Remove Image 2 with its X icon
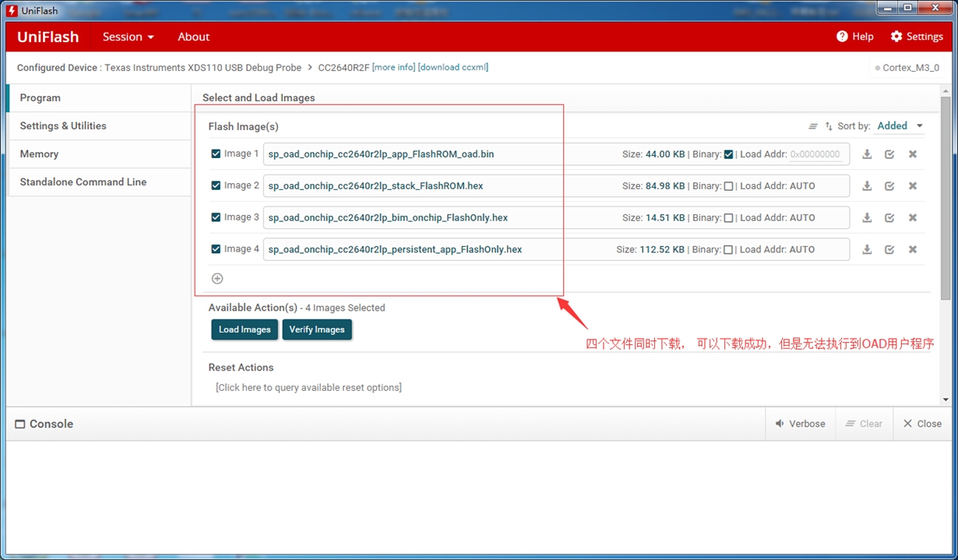This screenshot has width=958, height=560. pos(912,186)
